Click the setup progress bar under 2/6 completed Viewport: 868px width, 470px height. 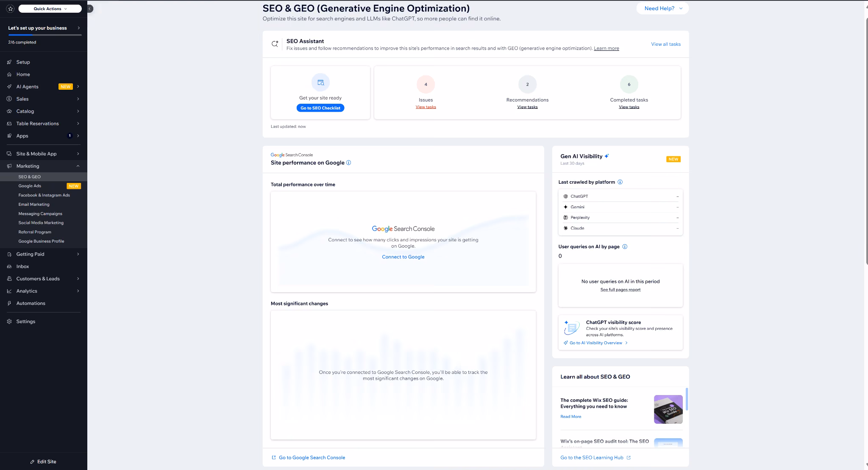click(45, 35)
